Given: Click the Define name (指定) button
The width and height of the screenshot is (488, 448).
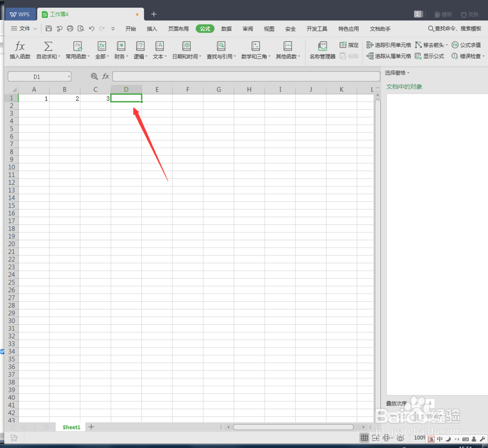Looking at the screenshot, I should [349, 45].
